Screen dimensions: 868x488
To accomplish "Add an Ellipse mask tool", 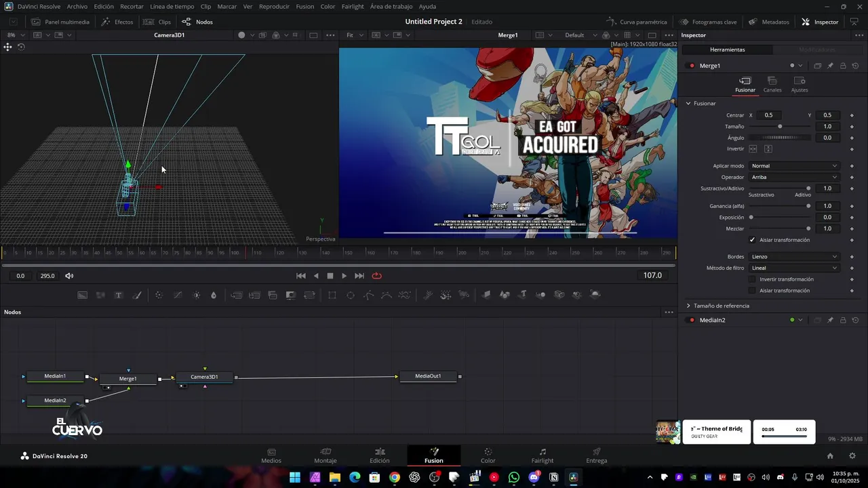I will [351, 295].
